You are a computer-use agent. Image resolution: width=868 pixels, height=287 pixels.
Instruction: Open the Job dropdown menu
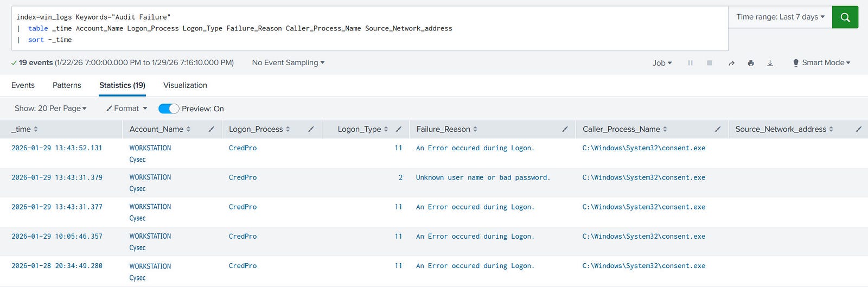click(x=662, y=63)
